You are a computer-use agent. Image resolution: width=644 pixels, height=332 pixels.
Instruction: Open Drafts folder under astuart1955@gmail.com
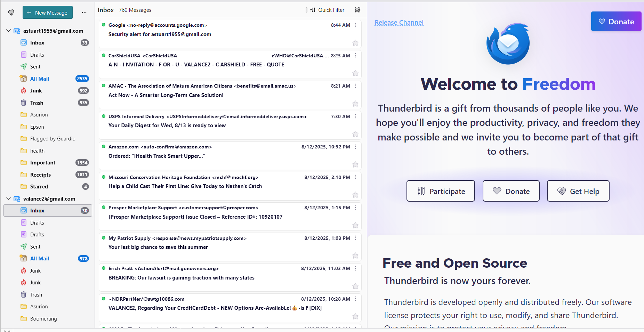point(48,55)
